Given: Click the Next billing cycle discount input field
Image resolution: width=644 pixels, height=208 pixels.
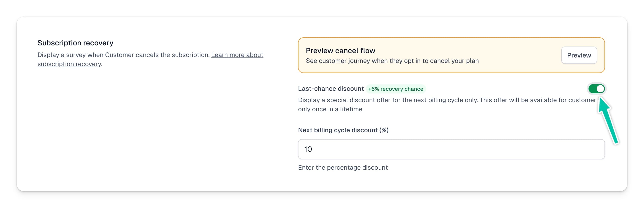Looking at the screenshot, I should 450,149.
